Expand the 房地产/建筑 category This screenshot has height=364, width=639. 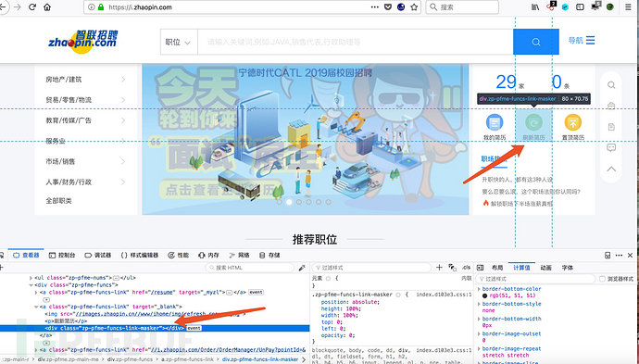(x=85, y=80)
